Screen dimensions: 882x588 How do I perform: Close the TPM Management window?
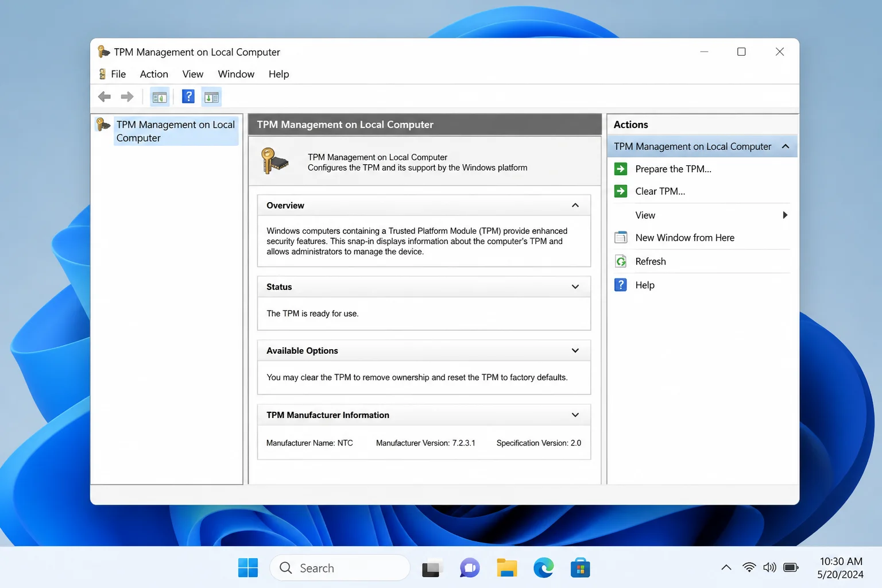[x=780, y=52]
